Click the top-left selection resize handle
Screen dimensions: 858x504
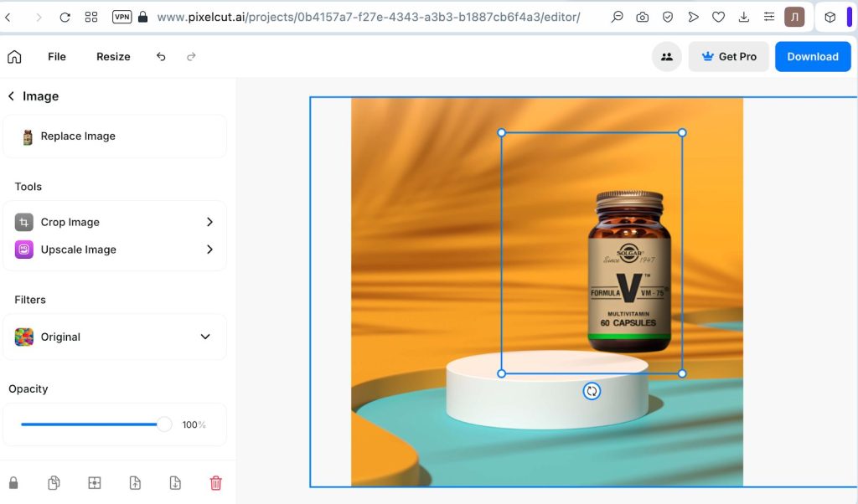click(x=501, y=132)
